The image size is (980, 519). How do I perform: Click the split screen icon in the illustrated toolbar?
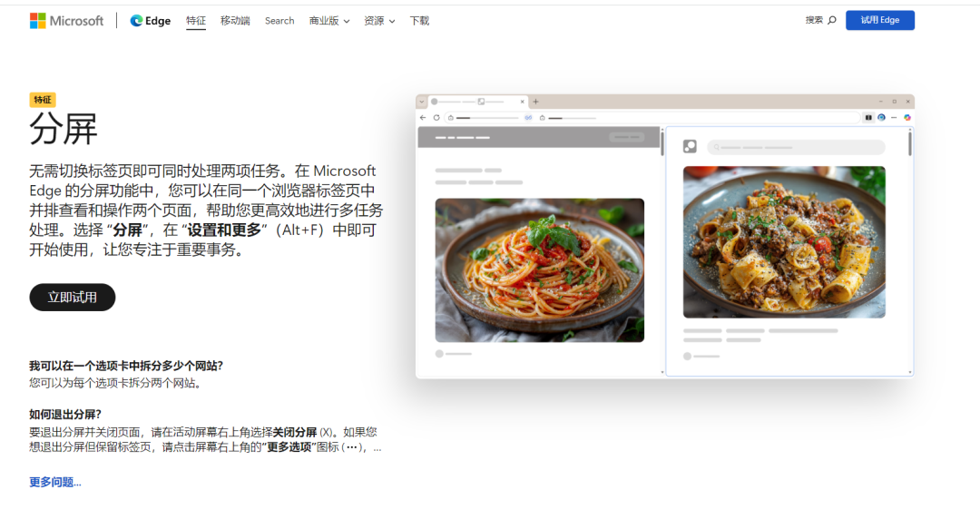[868, 118]
